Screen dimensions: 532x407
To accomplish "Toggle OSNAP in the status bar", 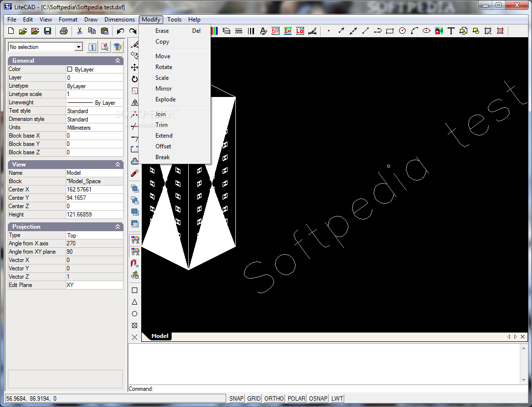I will click(318, 399).
